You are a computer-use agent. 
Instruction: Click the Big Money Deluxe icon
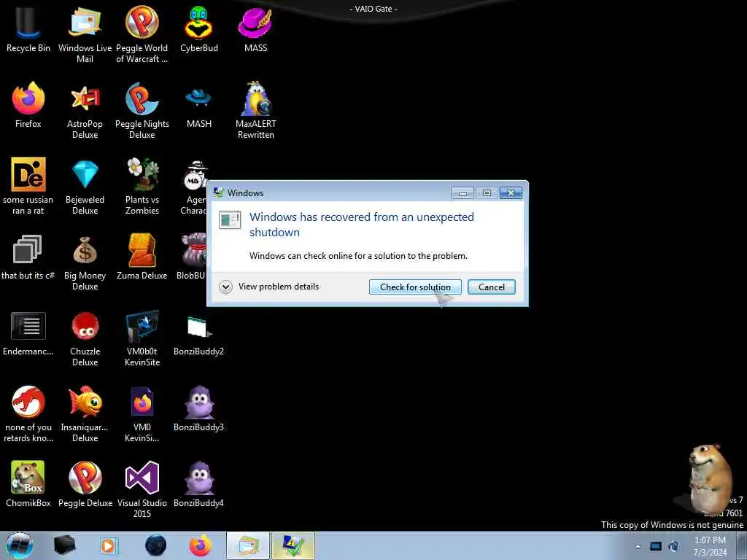point(85,262)
